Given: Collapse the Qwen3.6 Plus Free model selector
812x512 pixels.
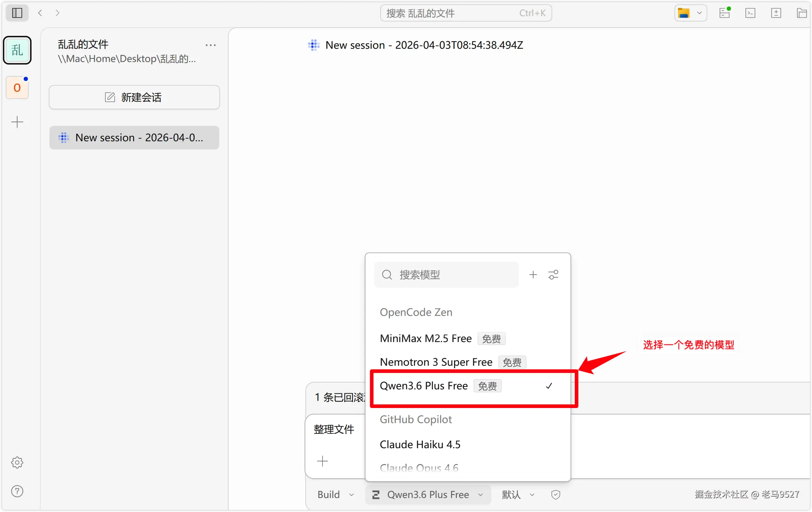Looking at the screenshot, I should [x=428, y=494].
